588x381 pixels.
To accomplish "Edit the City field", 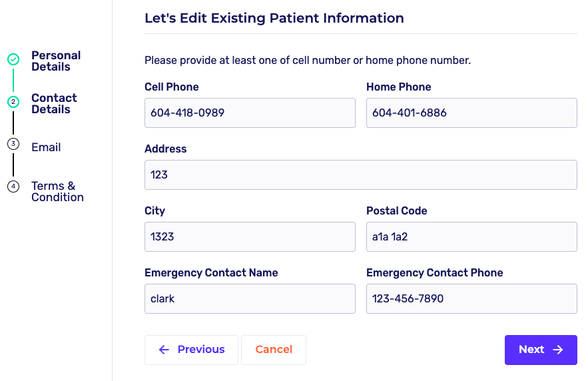I will 250,237.
